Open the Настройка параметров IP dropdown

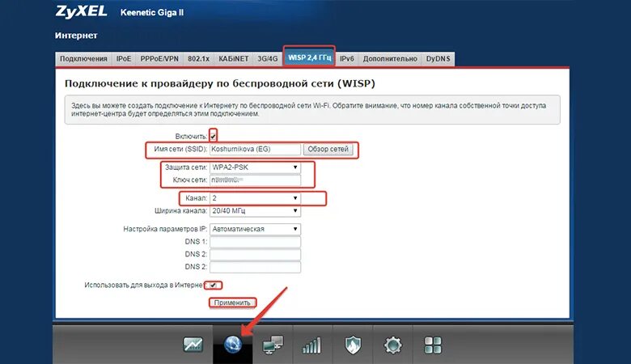coord(255,229)
